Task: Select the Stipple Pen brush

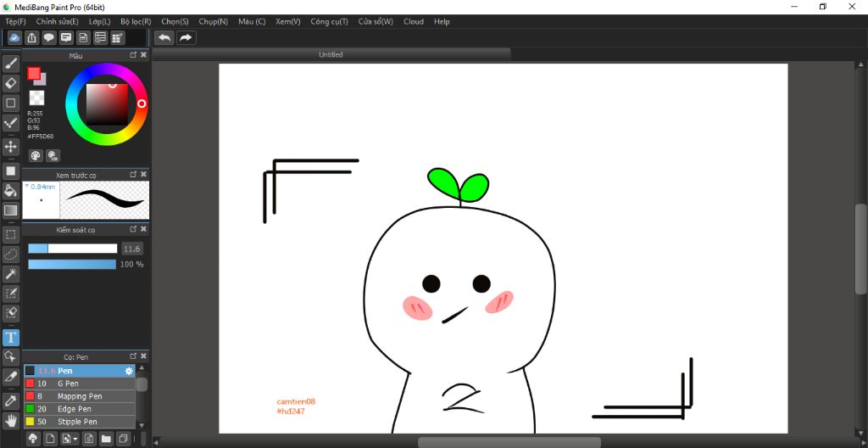Action: pos(80,422)
